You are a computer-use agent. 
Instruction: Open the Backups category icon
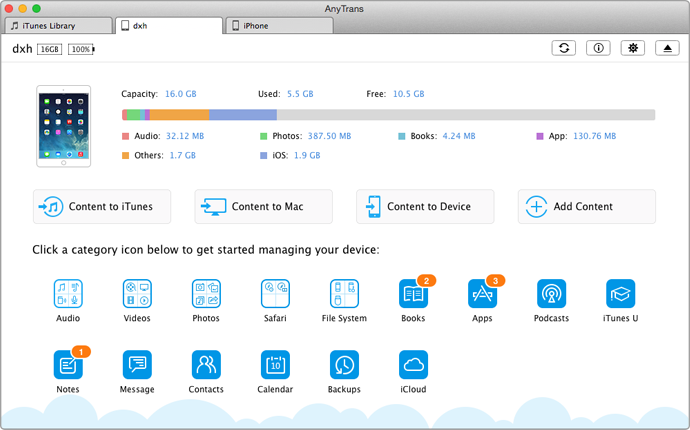tap(344, 365)
